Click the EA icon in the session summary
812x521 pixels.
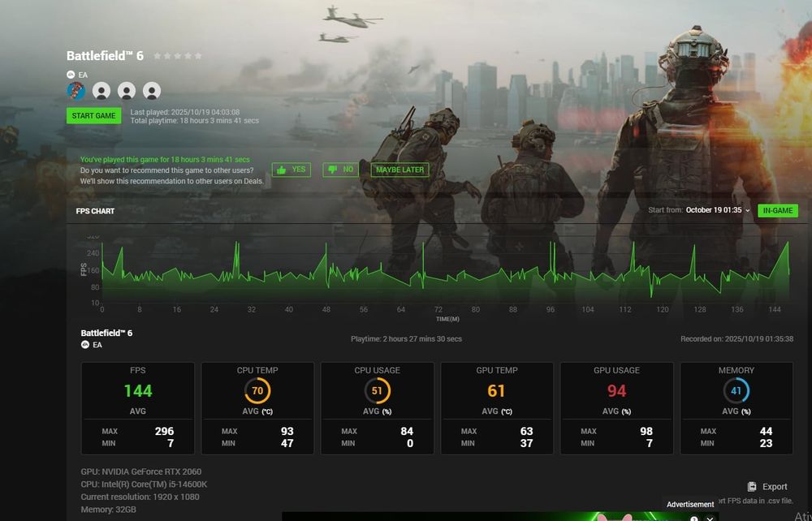(85, 345)
